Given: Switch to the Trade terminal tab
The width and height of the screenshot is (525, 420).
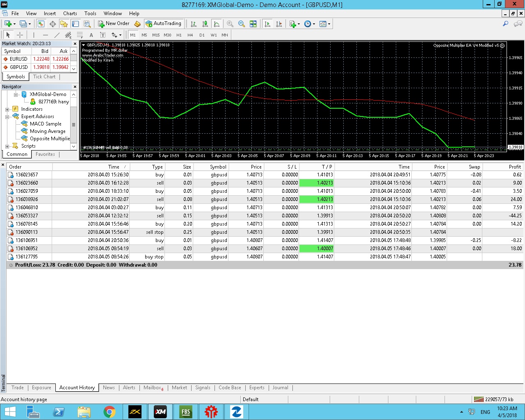Looking at the screenshot, I should pyautogui.click(x=18, y=388).
